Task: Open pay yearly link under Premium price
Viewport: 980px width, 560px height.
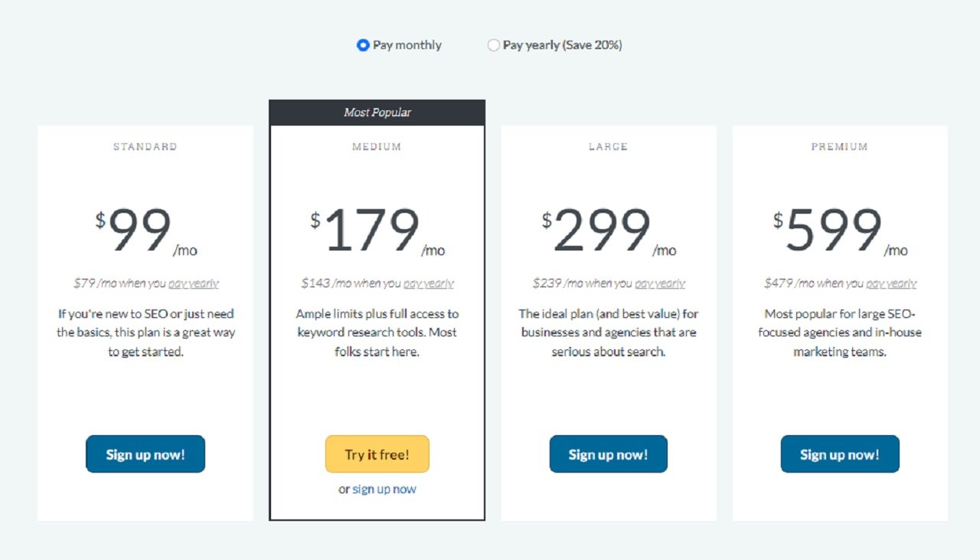Action: point(890,283)
